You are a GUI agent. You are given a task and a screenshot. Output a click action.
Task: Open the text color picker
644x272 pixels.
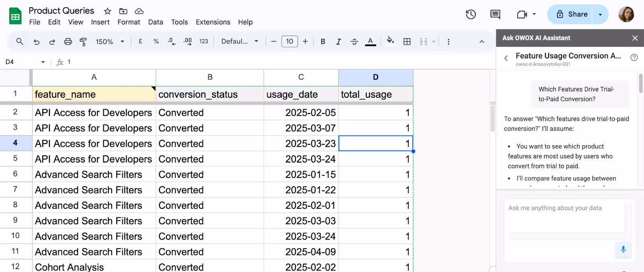click(370, 41)
